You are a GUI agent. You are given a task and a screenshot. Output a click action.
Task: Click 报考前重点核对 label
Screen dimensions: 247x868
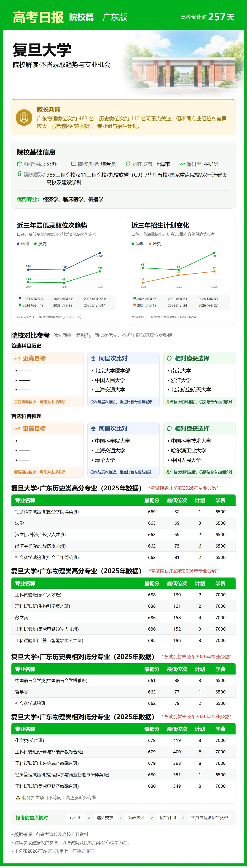32,818
